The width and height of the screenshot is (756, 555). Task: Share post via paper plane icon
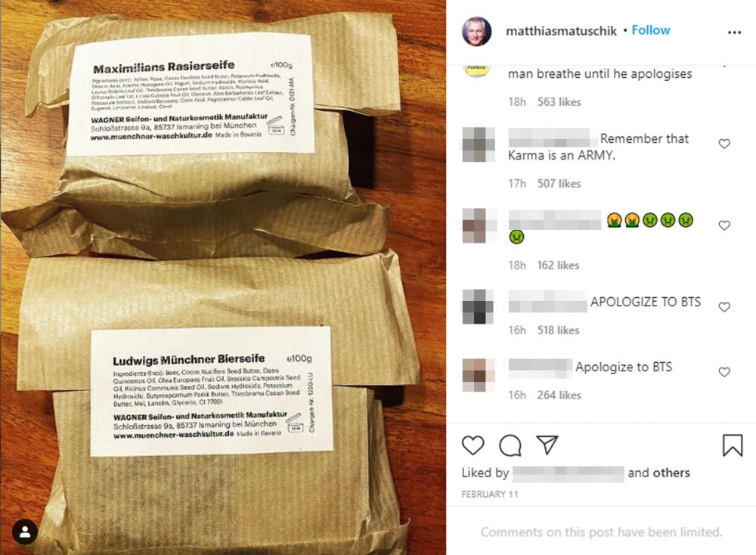click(x=547, y=445)
